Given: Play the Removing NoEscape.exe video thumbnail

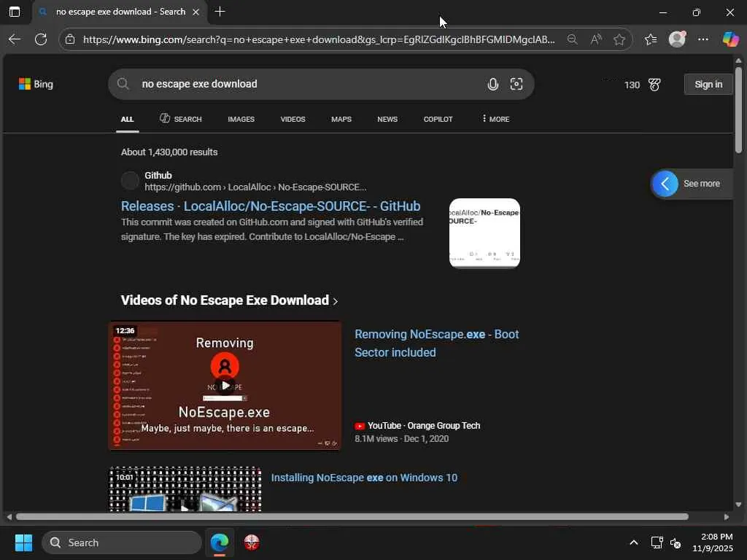Looking at the screenshot, I should pos(225,385).
